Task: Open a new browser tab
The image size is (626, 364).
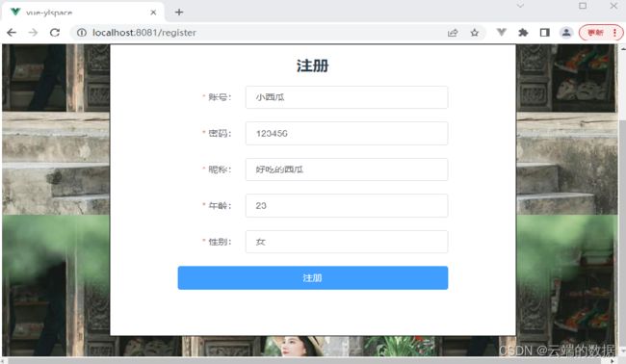Action: (179, 13)
